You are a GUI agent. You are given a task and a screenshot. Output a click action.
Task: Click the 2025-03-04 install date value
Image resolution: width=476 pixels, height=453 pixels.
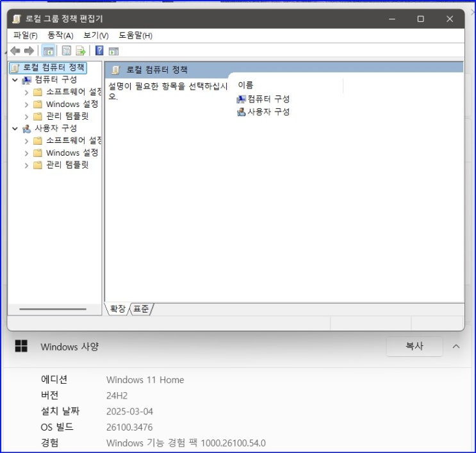tap(129, 411)
